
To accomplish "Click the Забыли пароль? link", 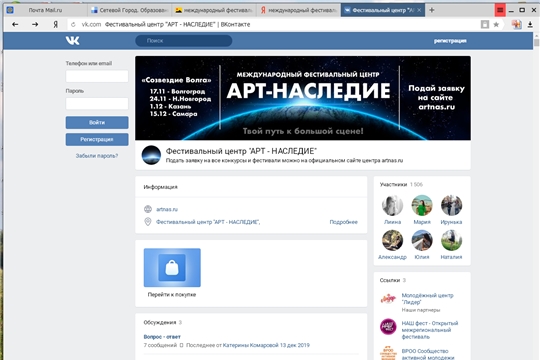I will click(x=97, y=156).
